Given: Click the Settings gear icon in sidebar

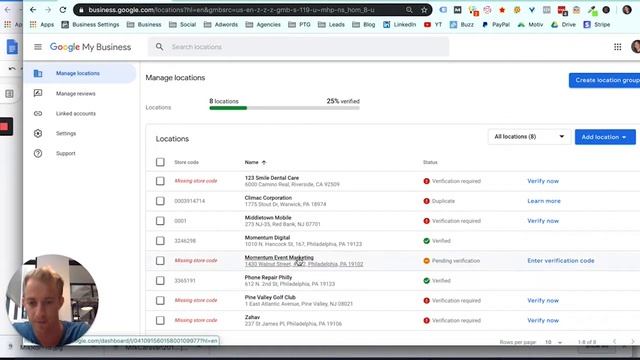Looking at the screenshot, I should coord(38,133).
